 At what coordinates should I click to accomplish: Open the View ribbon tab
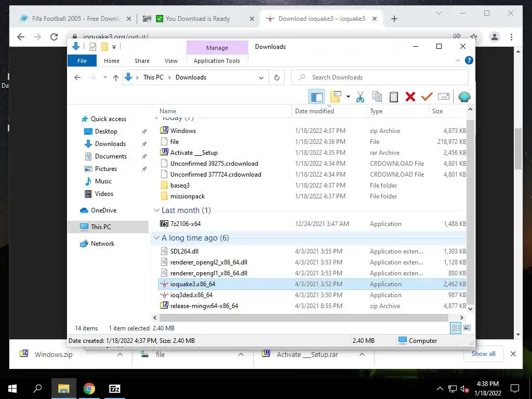pyautogui.click(x=171, y=61)
